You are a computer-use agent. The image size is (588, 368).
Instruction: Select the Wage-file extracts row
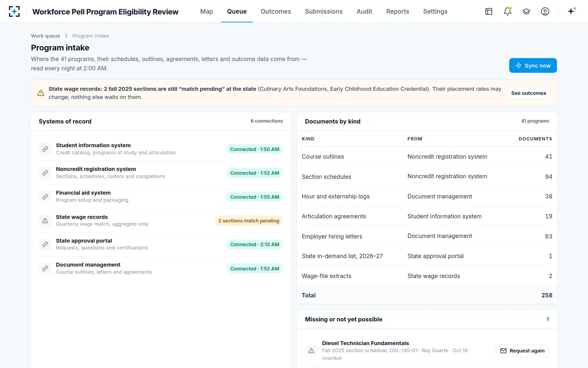click(x=427, y=276)
